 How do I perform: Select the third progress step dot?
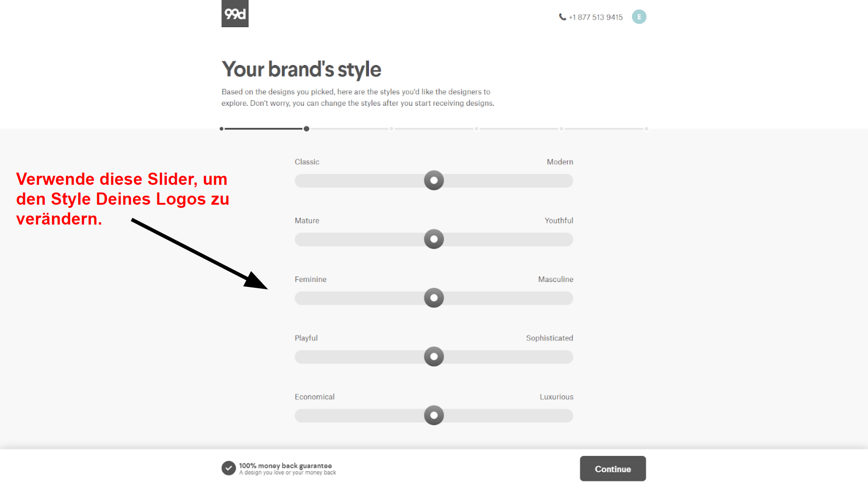[392, 129]
